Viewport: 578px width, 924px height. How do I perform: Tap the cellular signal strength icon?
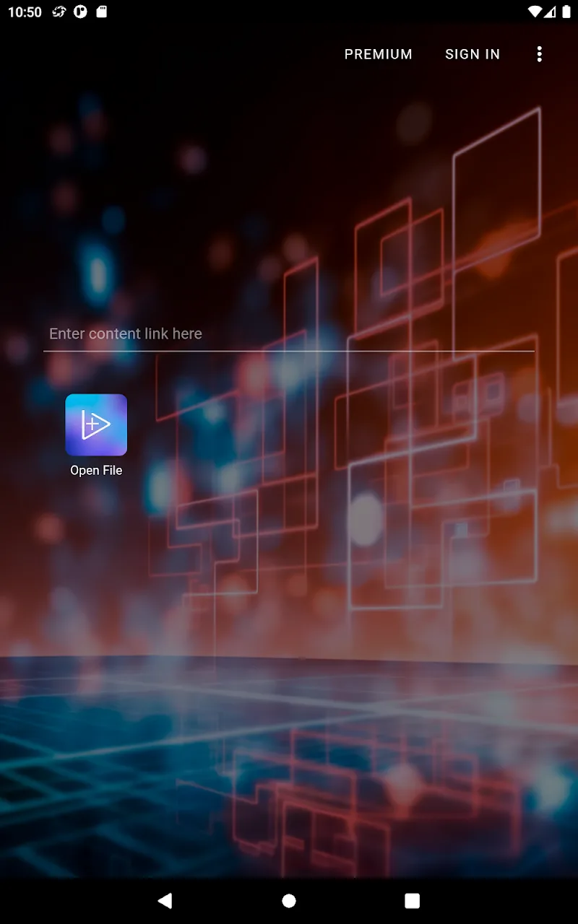550,12
